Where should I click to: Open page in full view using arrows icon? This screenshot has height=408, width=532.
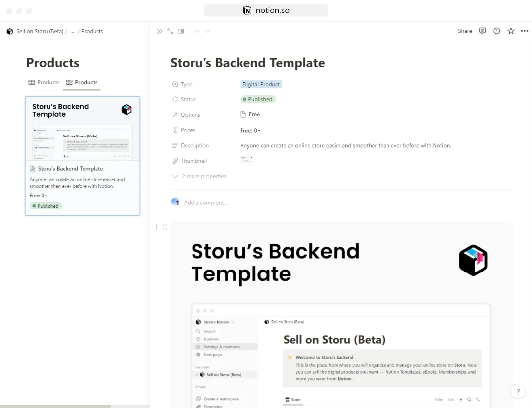pyautogui.click(x=170, y=31)
